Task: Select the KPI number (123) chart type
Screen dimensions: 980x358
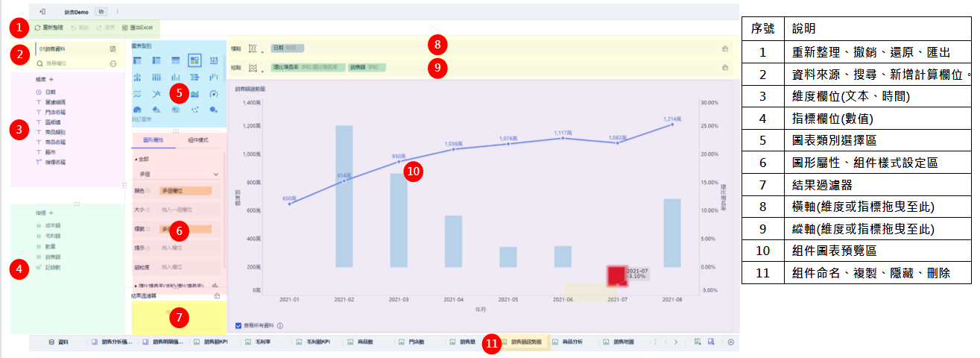Action: pos(214,59)
